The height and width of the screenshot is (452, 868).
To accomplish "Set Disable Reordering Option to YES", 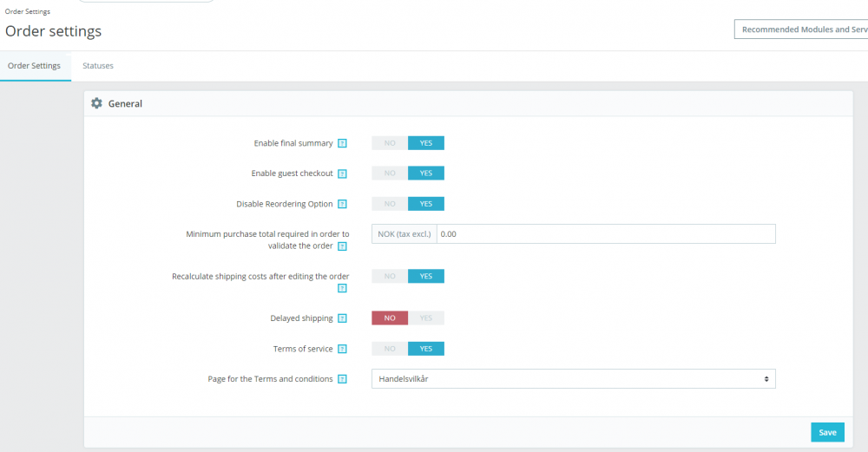I will 425,204.
